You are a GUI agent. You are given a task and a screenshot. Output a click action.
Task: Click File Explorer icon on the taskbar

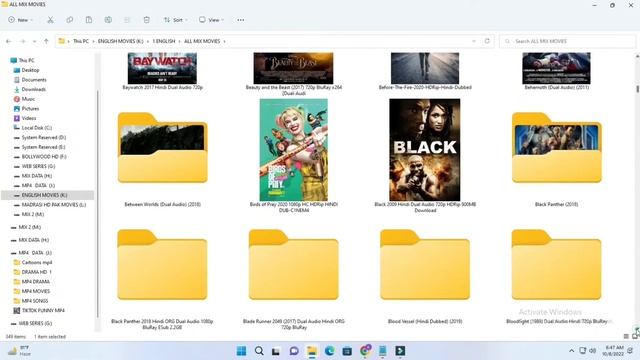312,351
